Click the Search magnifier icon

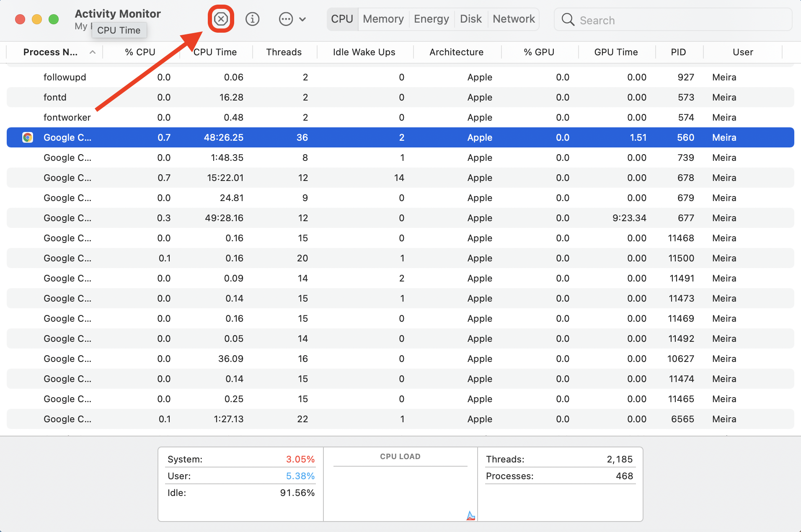[568, 19]
